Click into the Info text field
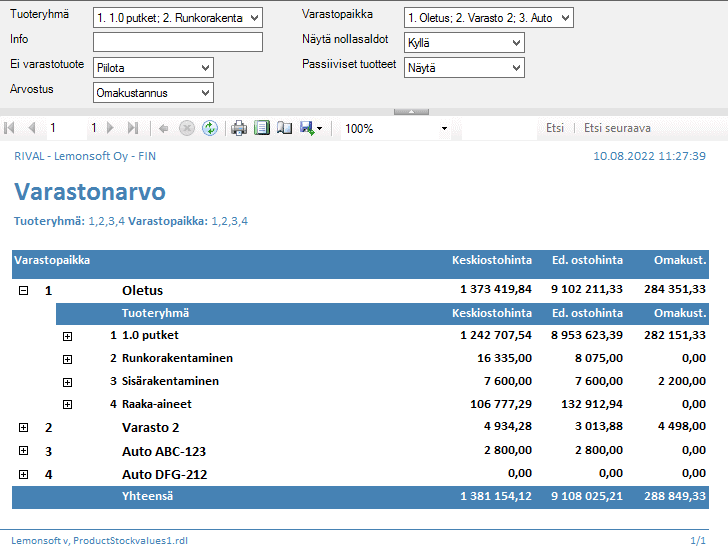The width and height of the screenshot is (728, 554). pos(177,42)
